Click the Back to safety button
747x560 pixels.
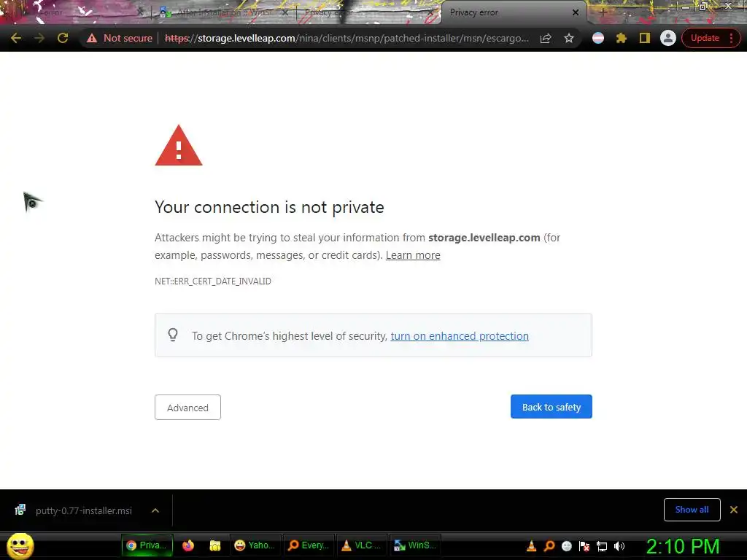click(x=551, y=407)
